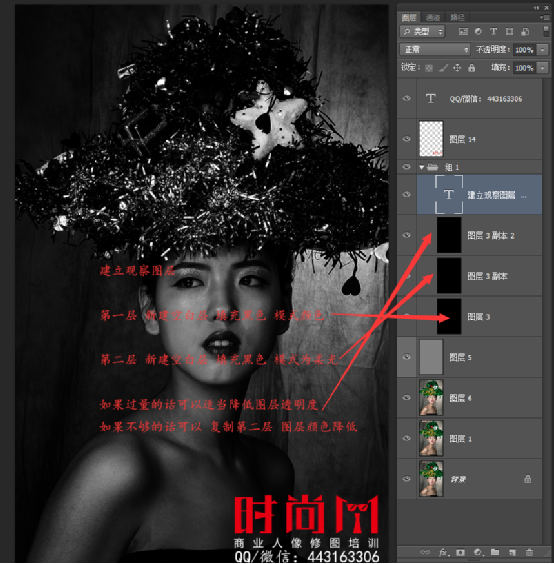Image resolution: width=554 pixels, height=564 pixels.
Task: Select layer name '背景'
Action: tap(458, 479)
